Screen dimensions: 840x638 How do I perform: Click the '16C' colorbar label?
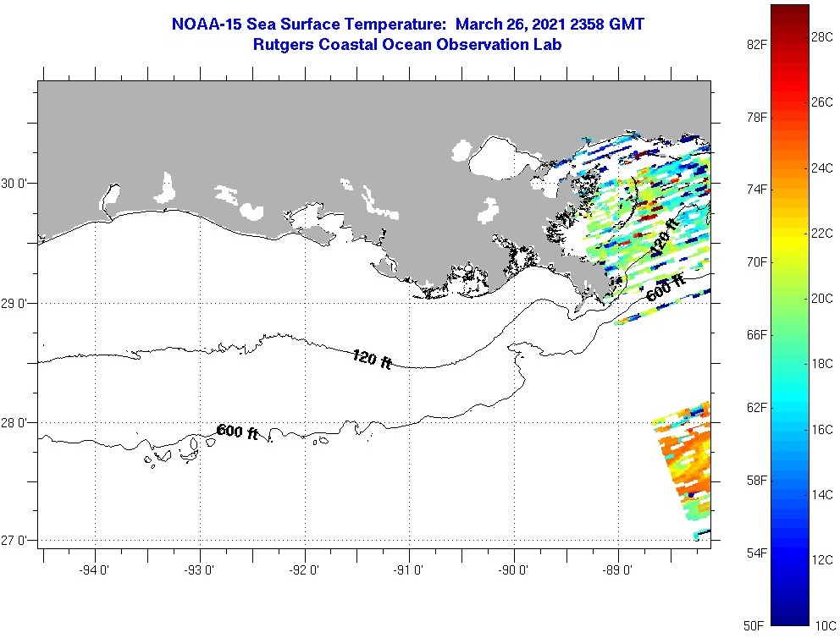(x=822, y=430)
